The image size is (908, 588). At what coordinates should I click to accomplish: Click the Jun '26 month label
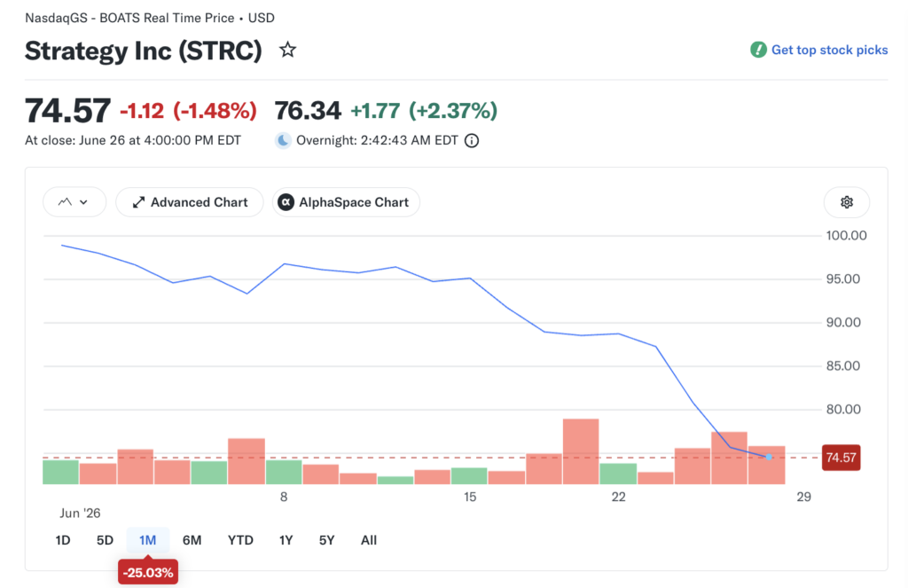coord(80,513)
